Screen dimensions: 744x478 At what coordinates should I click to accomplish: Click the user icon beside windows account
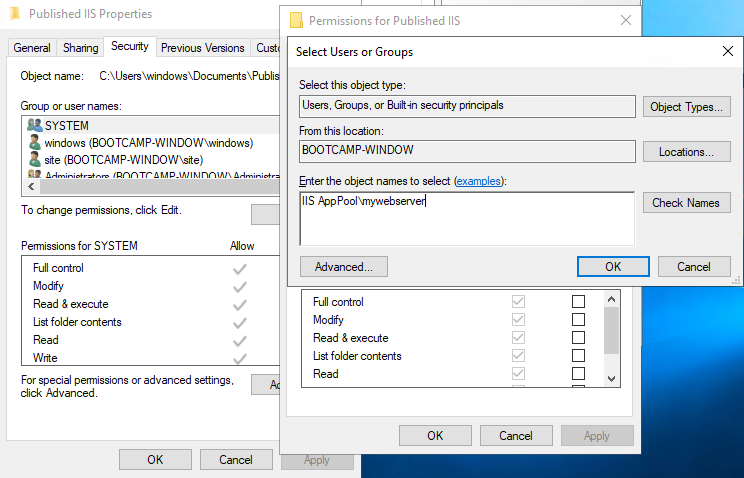[x=35, y=142]
